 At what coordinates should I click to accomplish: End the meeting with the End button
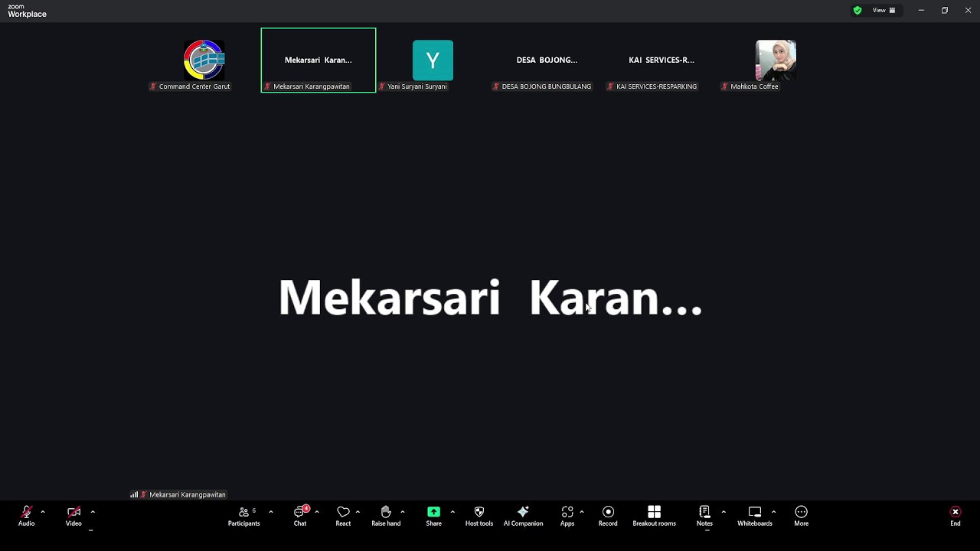(955, 517)
